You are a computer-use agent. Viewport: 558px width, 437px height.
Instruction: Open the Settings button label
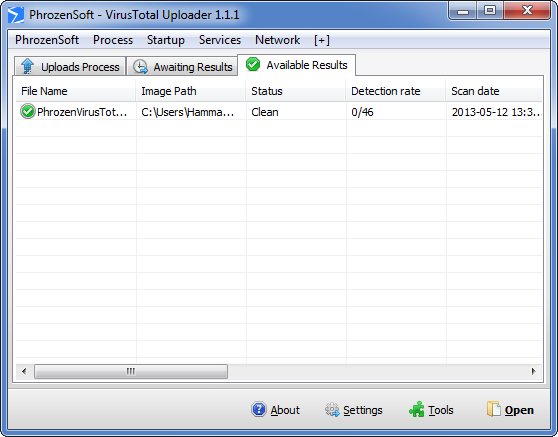[x=363, y=410]
